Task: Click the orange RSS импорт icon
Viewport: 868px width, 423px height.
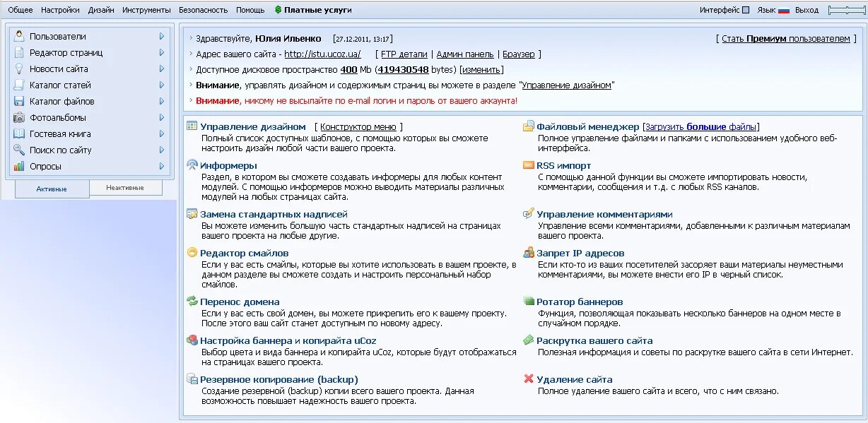Action: (528, 165)
